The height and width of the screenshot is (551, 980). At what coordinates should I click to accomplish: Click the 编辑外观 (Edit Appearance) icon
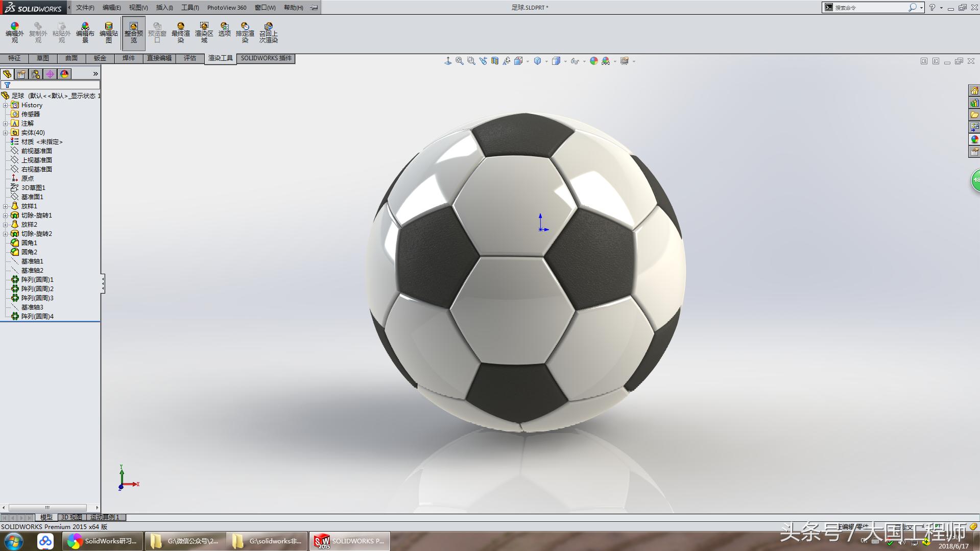(14, 32)
